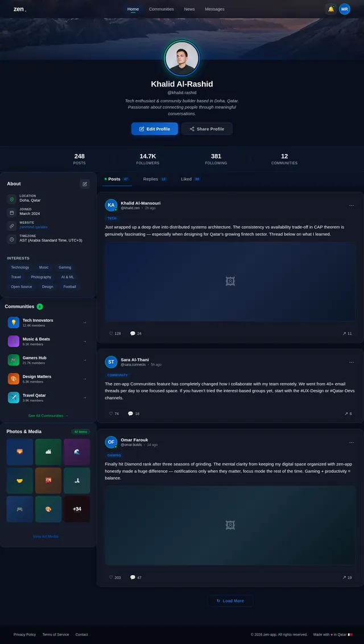Open comments on Sara Al-Thani's post

[x=134, y=414]
